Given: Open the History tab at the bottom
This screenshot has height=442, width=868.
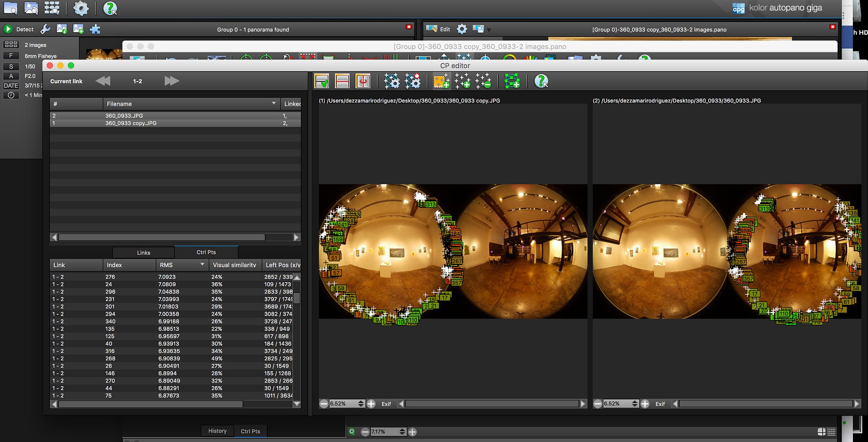Looking at the screenshot, I should (x=217, y=431).
